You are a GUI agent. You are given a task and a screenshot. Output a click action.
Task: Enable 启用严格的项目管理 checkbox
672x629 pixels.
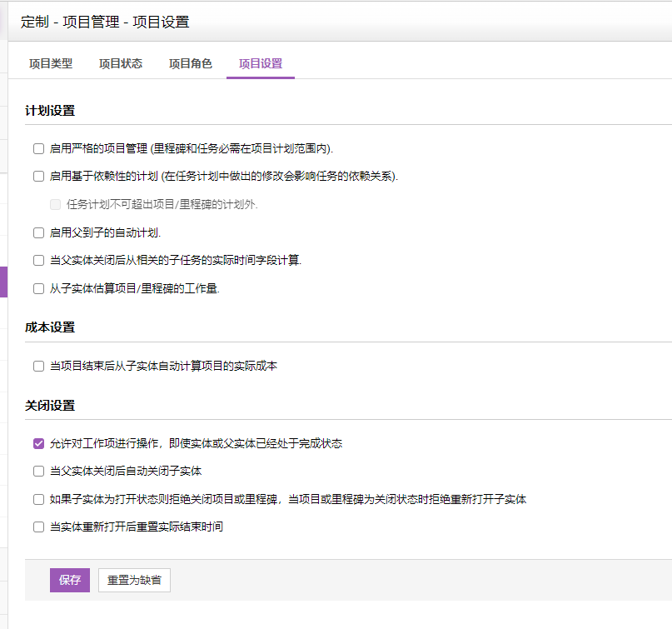coord(38,149)
